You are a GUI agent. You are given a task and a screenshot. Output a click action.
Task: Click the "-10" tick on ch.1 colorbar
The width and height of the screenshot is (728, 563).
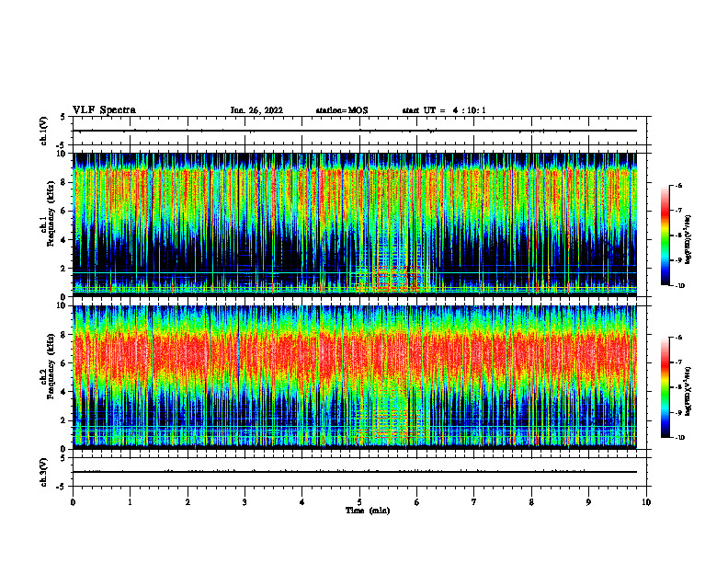tap(680, 286)
